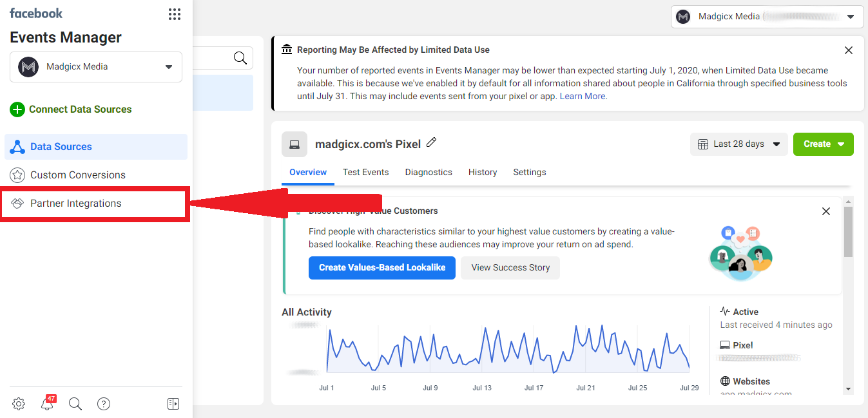868x418 pixels.
Task: Click the search icon in data sources list
Action: coord(240,58)
